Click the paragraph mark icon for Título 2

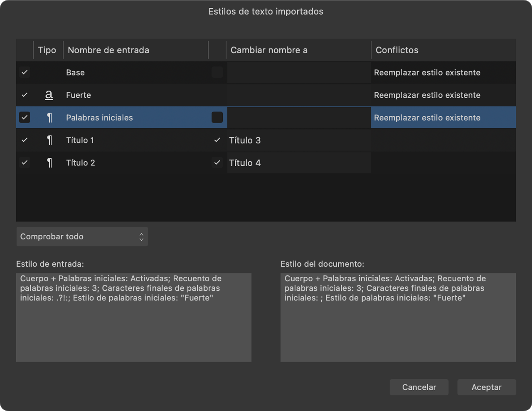coord(49,162)
